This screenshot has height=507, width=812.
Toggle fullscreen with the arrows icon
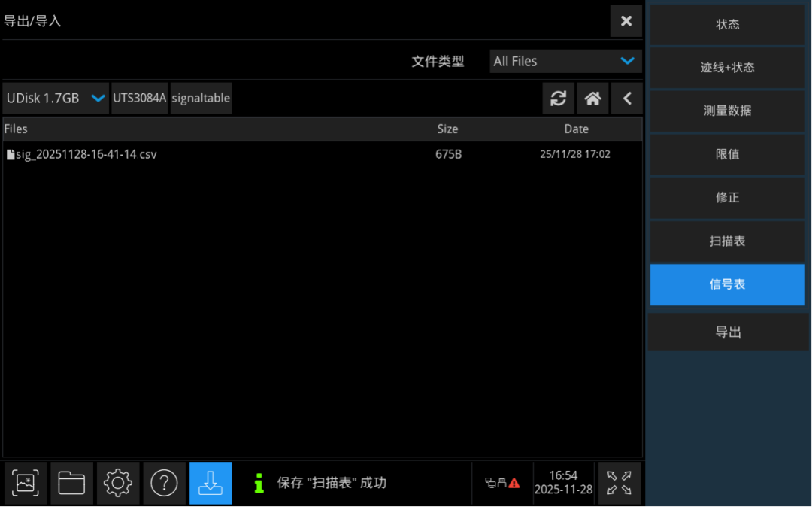point(620,483)
